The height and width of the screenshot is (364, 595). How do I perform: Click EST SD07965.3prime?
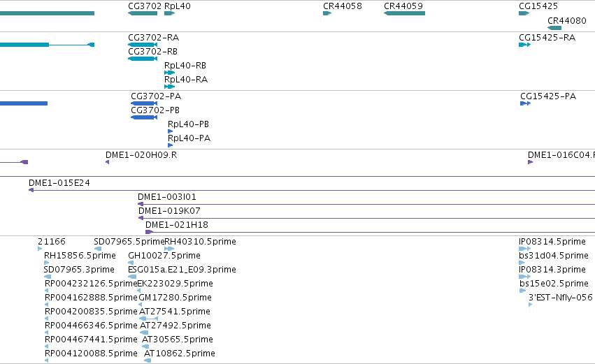click(x=48, y=277)
